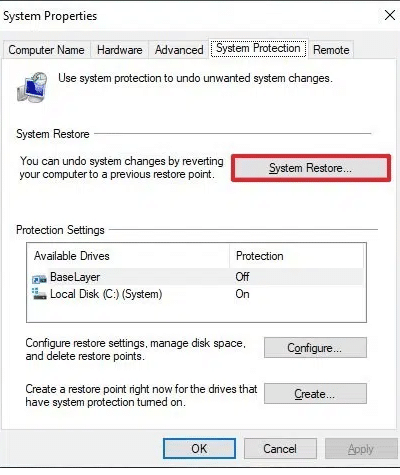This screenshot has width=400, height=475.
Task: Confirm with the OK button
Action: pos(199,449)
